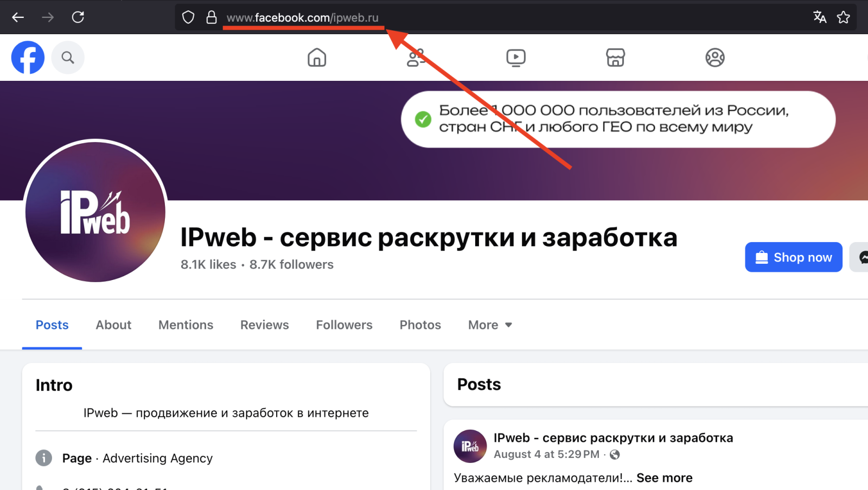The image size is (868, 490).
Task: Click the IPweb profile picture
Action: tap(95, 212)
